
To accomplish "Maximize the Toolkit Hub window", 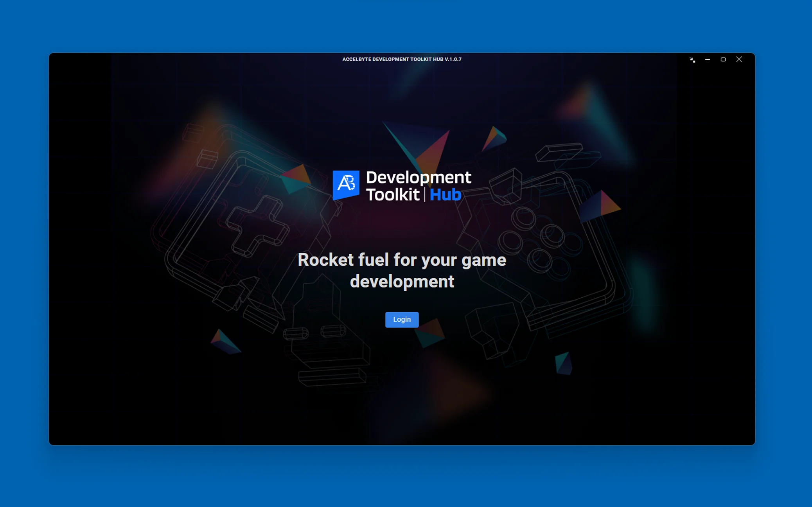I will pyautogui.click(x=723, y=59).
